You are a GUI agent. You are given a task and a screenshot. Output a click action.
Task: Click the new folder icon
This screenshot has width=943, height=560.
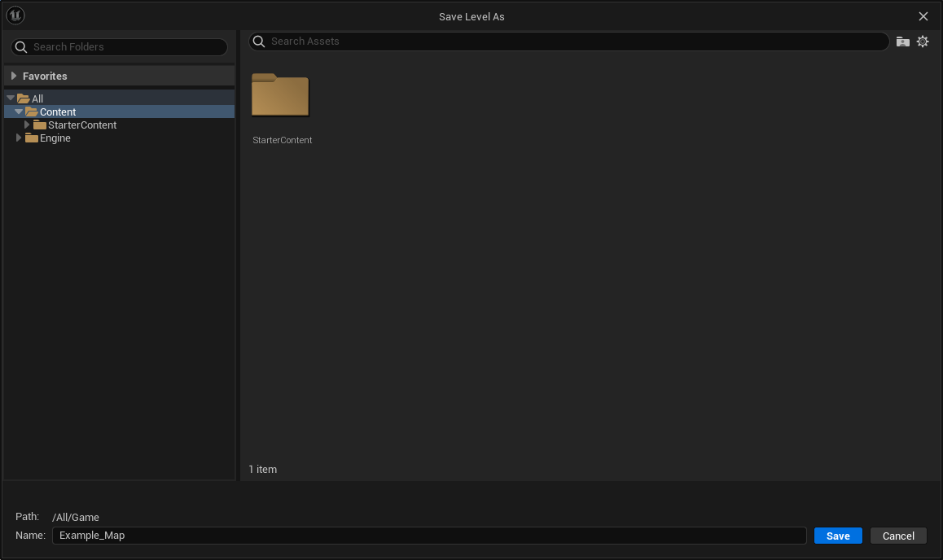point(902,42)
